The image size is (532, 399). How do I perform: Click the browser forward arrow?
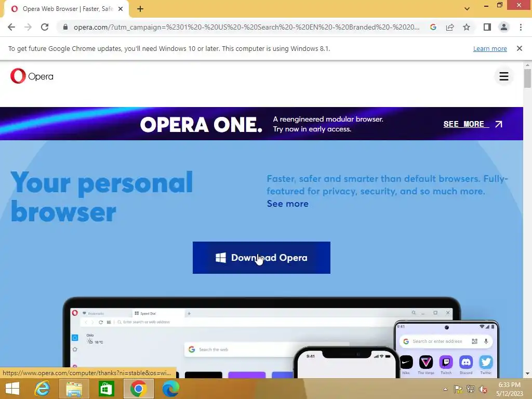[x=28, y=27]
